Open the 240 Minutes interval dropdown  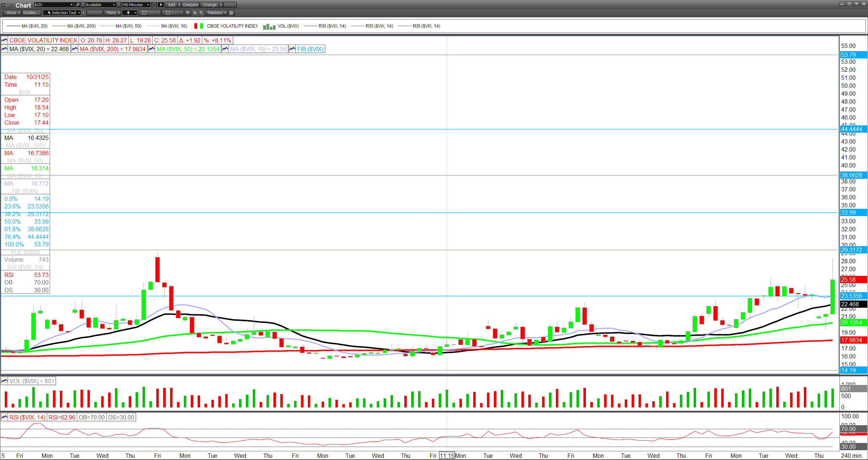coord(135,5)
